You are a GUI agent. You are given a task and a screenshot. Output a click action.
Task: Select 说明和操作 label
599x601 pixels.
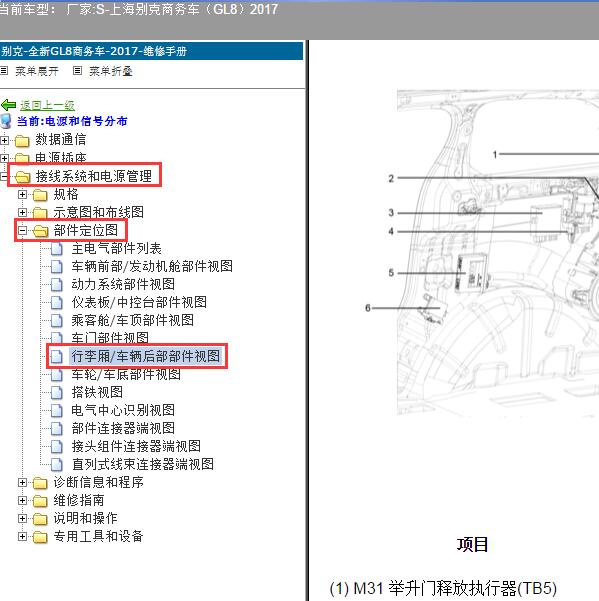pyautogui.click(x=85, y=518)
